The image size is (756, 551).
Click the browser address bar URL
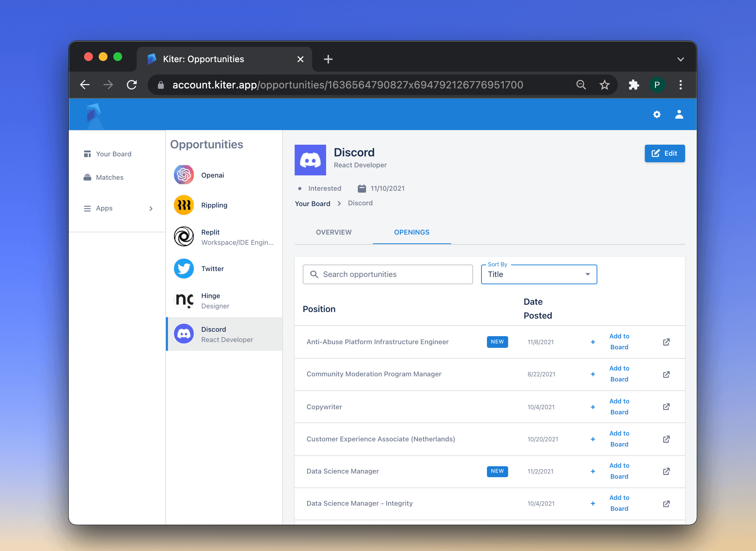coord(347,85)
